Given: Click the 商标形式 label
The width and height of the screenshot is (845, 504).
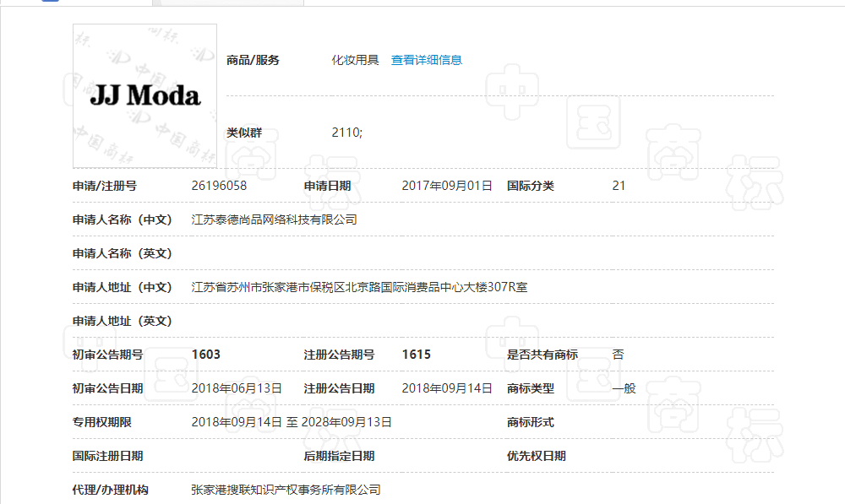Looking at the screenshot, I should [x=531, y=422].
